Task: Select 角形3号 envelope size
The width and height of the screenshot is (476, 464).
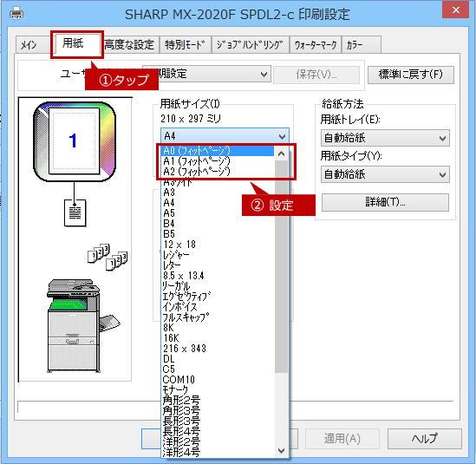Action: point(218,410)
